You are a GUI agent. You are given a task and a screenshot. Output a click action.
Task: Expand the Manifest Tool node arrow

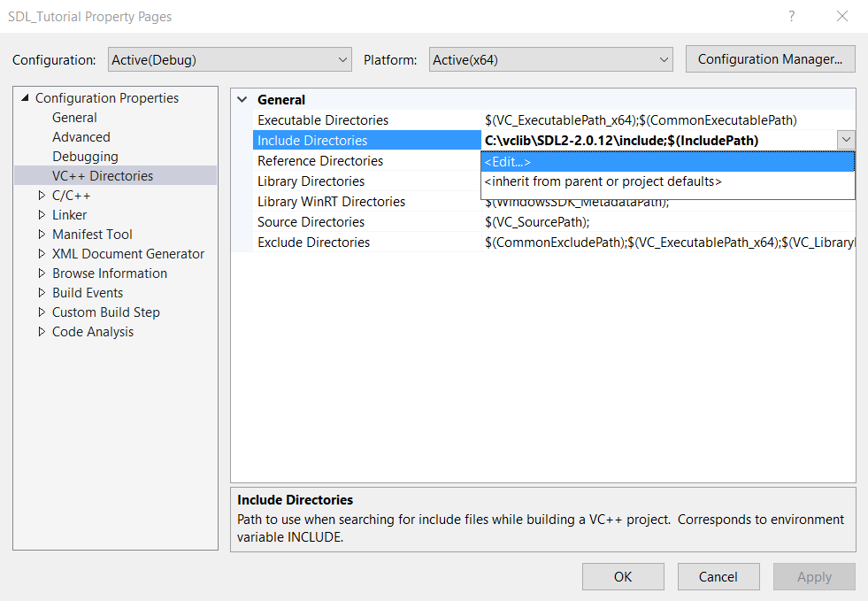(x=42, y=235)
